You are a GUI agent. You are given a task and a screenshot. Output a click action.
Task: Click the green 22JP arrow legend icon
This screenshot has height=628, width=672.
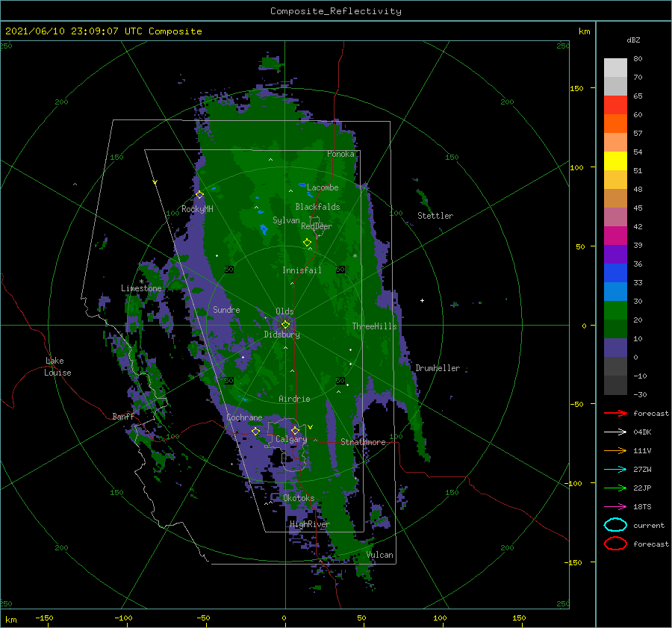[x=615, y=488]
